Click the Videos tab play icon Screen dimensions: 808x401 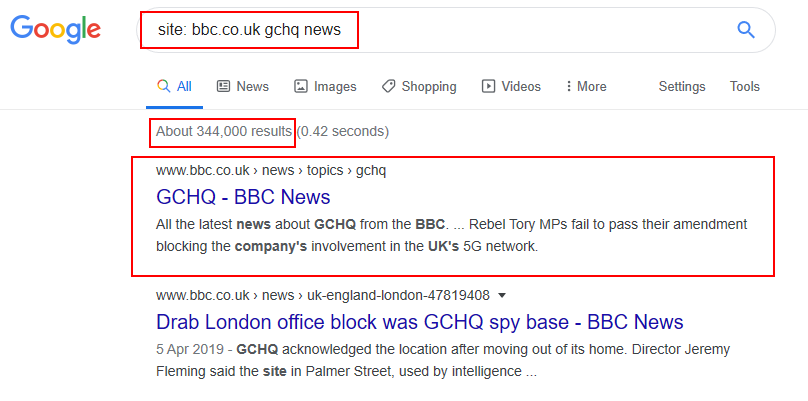point(488,87)
